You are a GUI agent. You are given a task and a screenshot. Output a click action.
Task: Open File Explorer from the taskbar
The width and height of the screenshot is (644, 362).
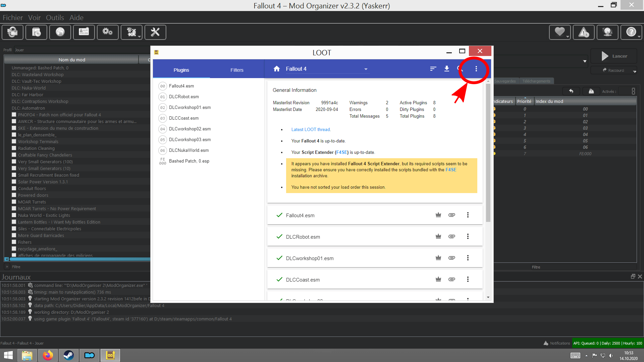tap(27, 355)
